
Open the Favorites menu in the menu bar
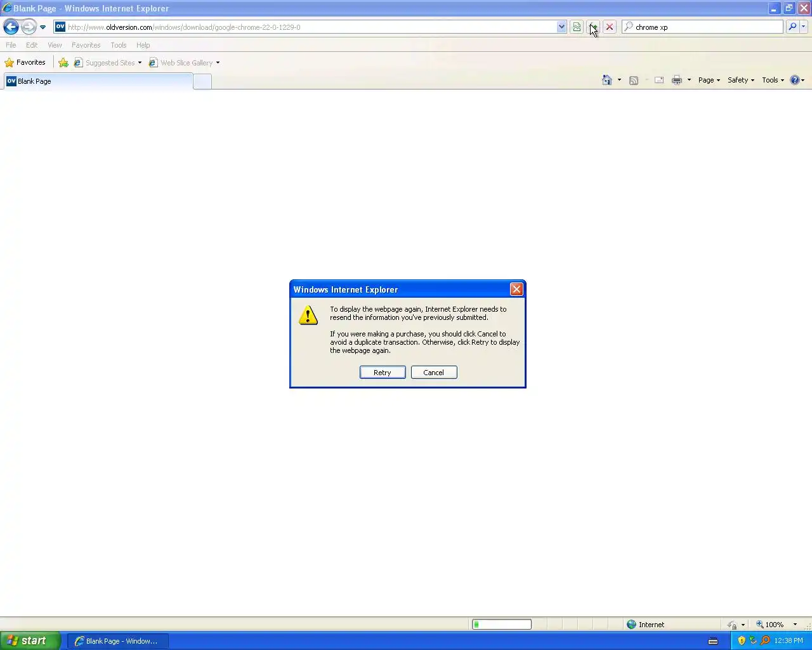tap(86, 45)
